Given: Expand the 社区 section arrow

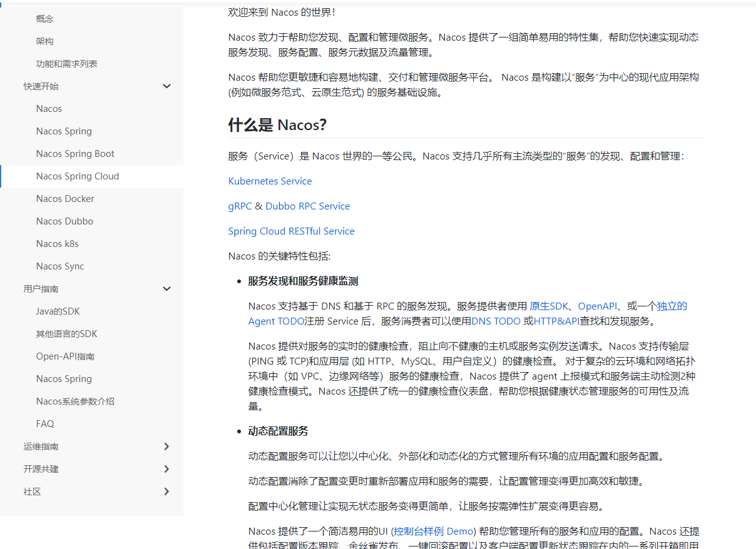Looking at the screenshot, I should point(166,491).
